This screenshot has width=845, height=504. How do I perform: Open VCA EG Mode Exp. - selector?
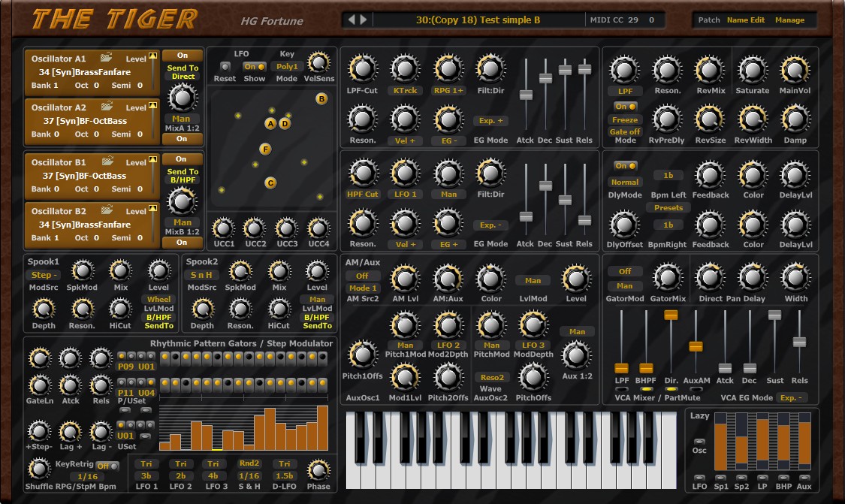(791, 398)
